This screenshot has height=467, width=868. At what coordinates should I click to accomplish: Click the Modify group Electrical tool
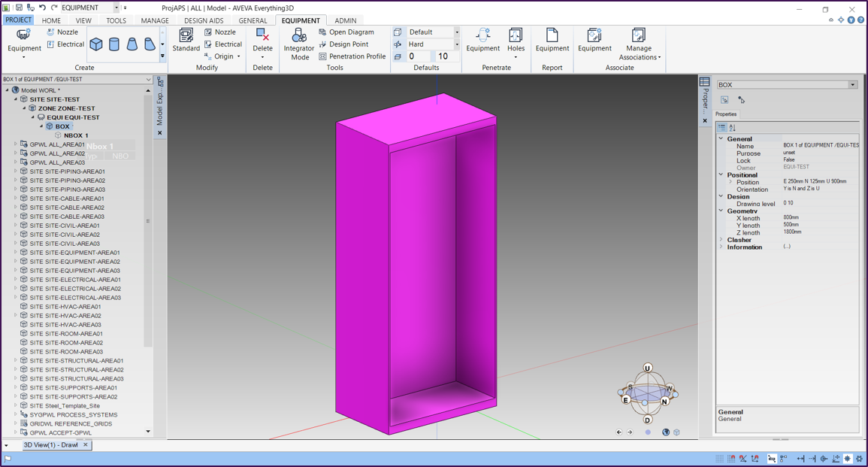tap(223, 44)
